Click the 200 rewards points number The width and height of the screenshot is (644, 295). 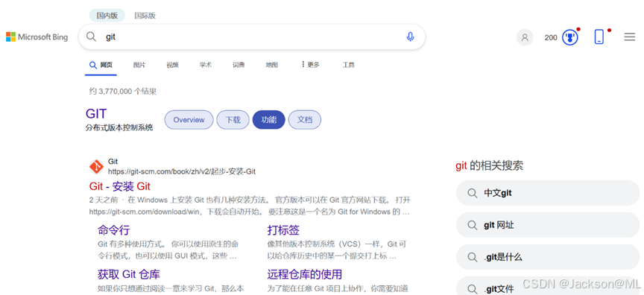(x=551, y=38)
